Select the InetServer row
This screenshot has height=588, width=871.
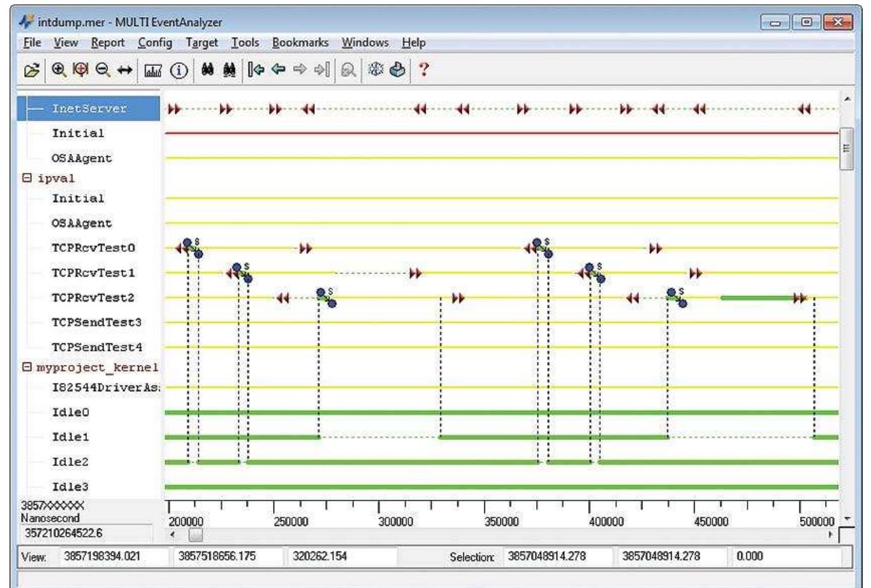[89, 109]
